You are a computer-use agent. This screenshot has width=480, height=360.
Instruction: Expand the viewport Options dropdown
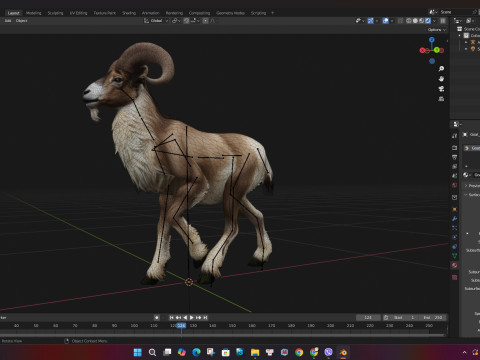point(437,30)
